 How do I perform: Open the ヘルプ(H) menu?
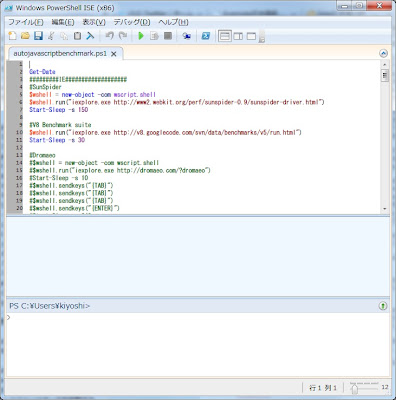(173, 22)
